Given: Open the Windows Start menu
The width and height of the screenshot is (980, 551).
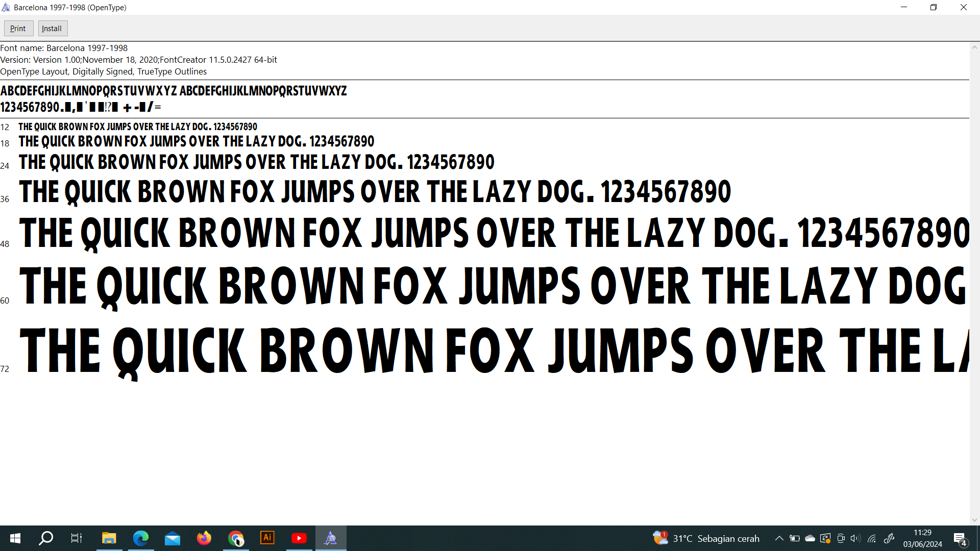Looking at the screenshot, I should [x=15, y=538].
